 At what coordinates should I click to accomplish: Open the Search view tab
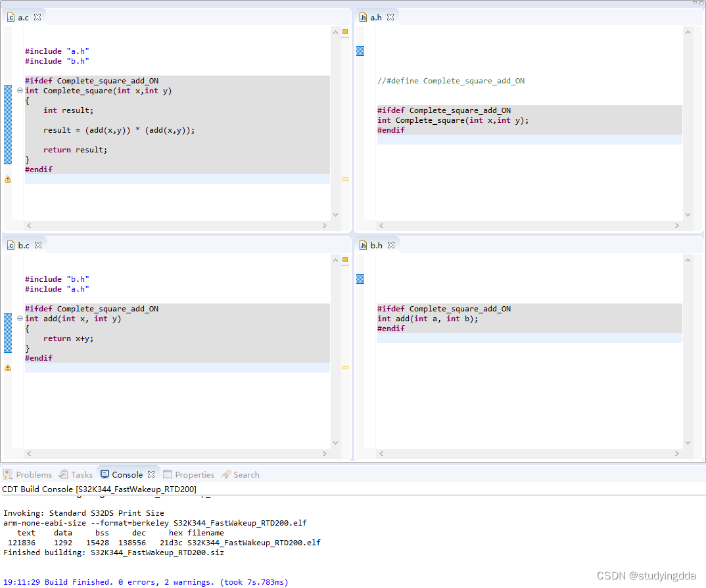tap(240, 474)
